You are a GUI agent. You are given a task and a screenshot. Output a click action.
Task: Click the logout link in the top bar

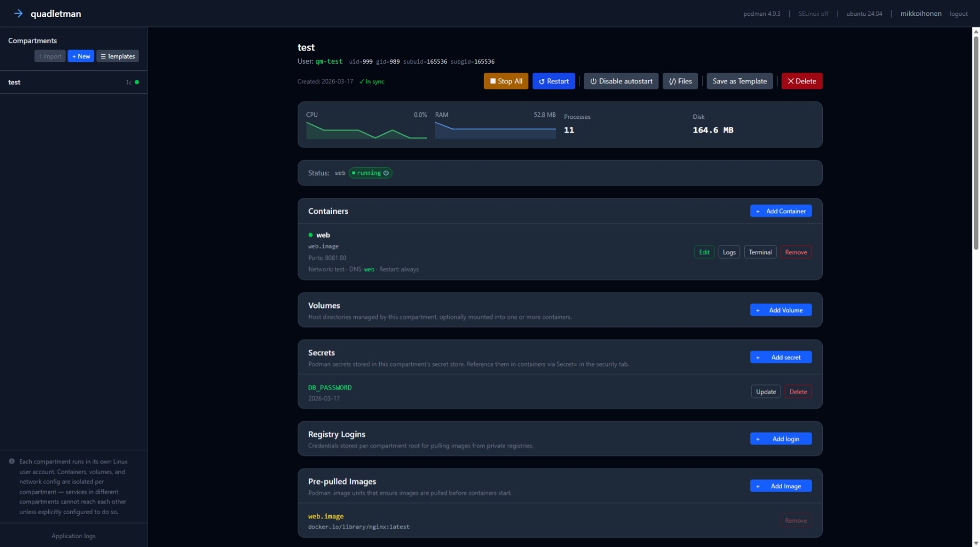[x=959, y=13]
